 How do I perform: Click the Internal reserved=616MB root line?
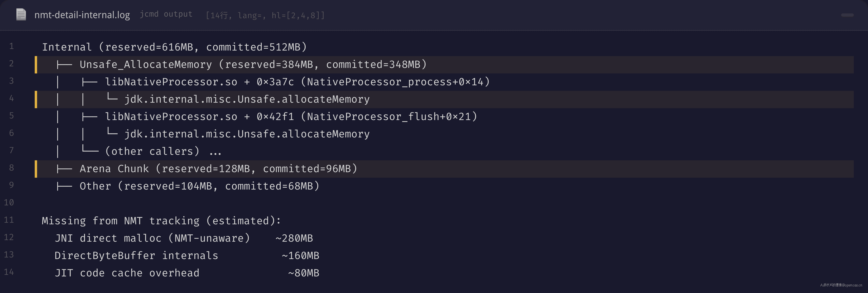pyautogui.click(x=175, y=47)
